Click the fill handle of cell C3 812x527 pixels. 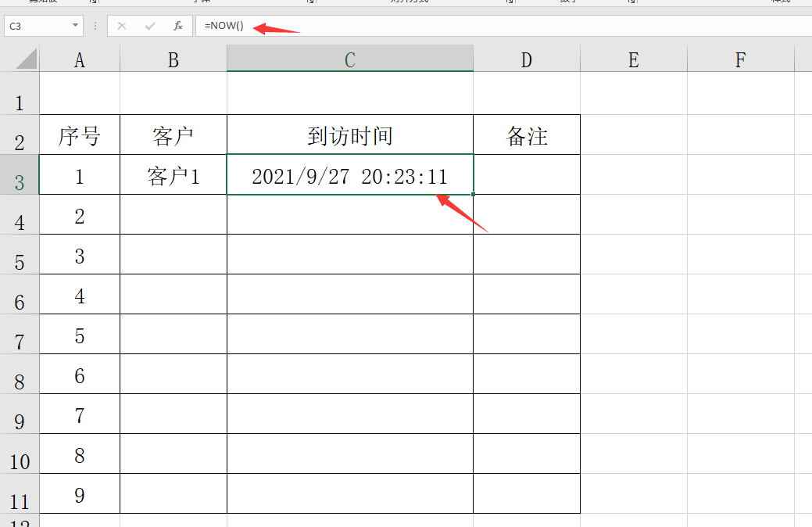point(474,195)
